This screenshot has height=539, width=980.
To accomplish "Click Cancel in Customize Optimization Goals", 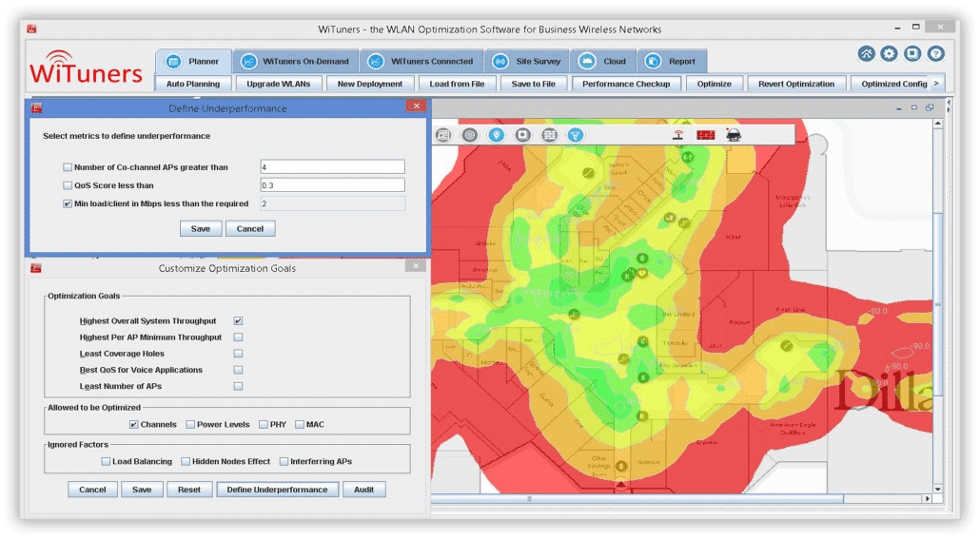I will (x=92, y=490).
